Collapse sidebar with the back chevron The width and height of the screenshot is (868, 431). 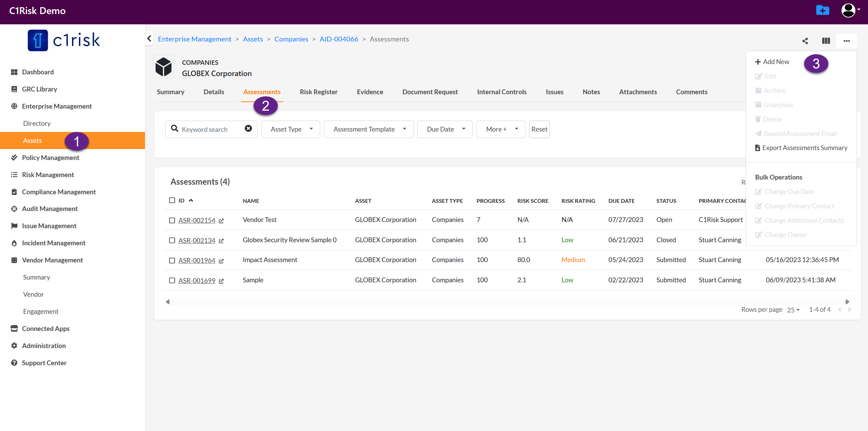click(x=149, y=39)
